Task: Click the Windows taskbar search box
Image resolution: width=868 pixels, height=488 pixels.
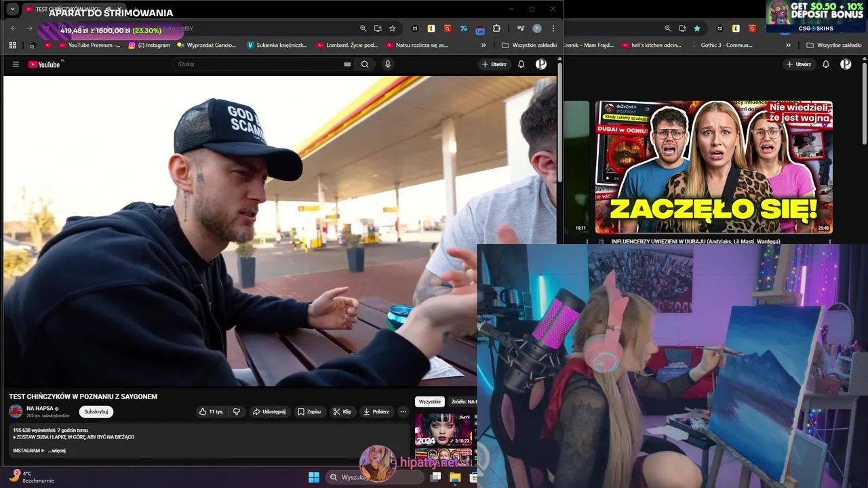Action: 375,477
